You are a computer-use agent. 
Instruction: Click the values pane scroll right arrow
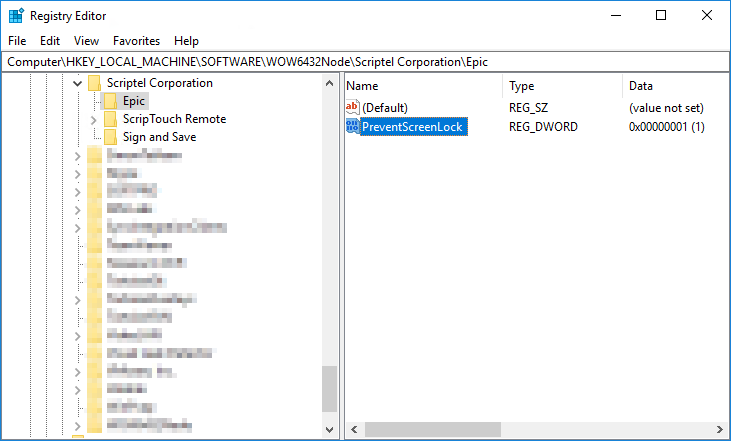point(720,429)
